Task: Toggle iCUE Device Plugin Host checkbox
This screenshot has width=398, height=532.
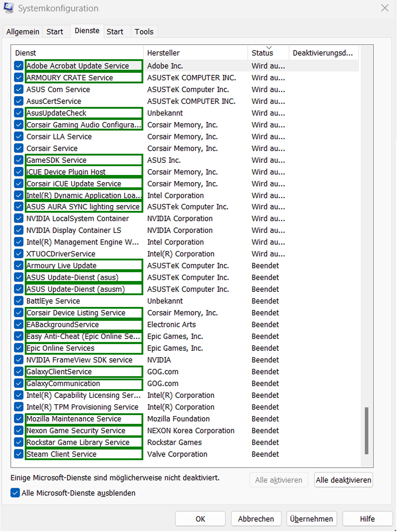Action: click(19, 172)
